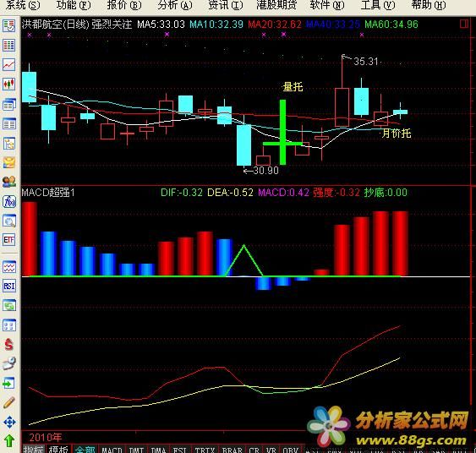Screen dimensions: 476x453
Task: Open the RSI indicator icon
Action: pos(9,287)
